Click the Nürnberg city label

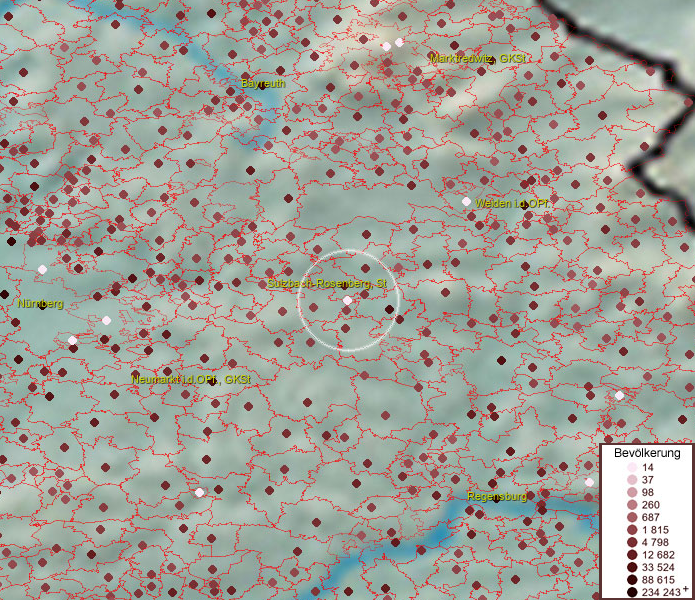40,303
